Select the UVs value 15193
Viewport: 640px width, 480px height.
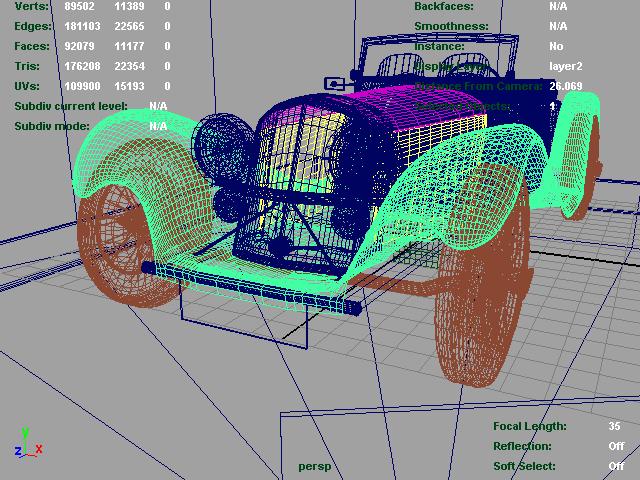(129, 86)
